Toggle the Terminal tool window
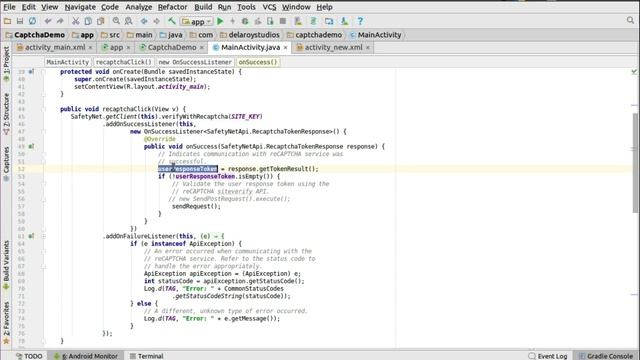Image resolution: width=640 pixels, height=360 pixels. [x=146, y=356]
